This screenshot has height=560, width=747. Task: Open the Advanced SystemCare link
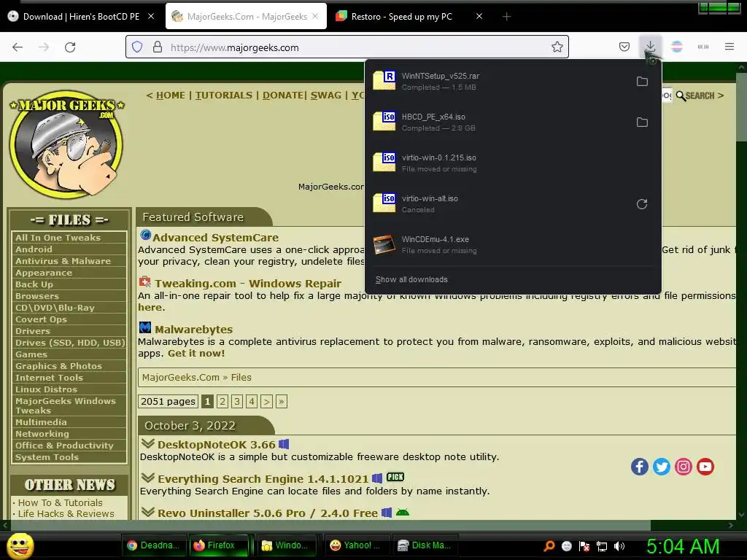(x=215, y=238)
